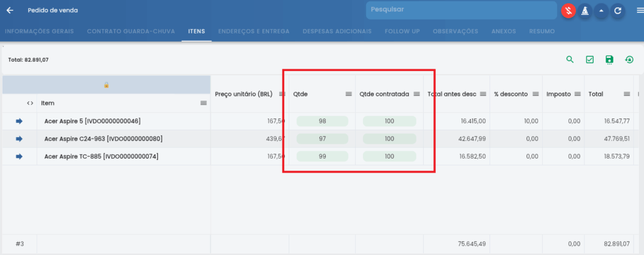The width and height of the screenshot is (644, 255).
Task: Click the green save disk icon
Action: coord(609,60)
